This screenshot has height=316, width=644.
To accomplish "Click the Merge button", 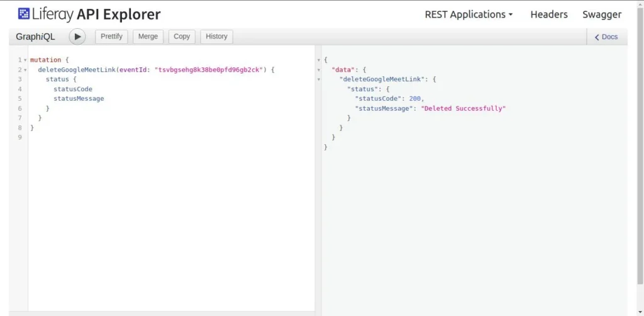I will pos(148,37).
